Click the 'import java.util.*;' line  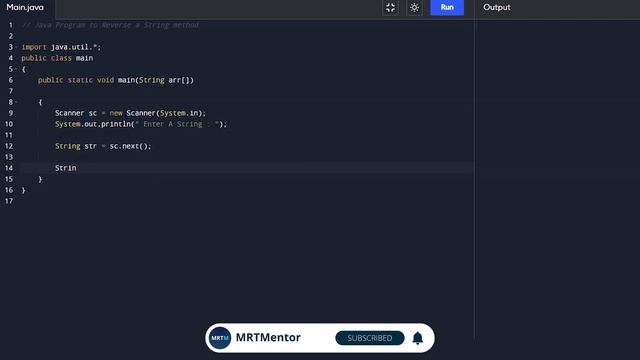[61, 47]
